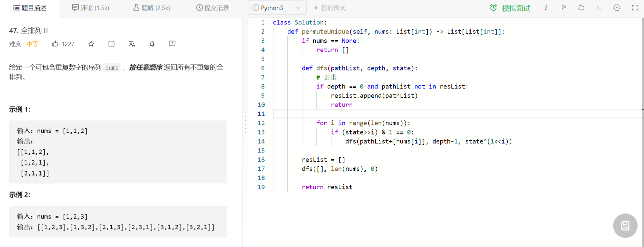This screenshot has height=247, width=644.
Task: Click the '# 去重' comment line
Action: click(x=327, y=77)
